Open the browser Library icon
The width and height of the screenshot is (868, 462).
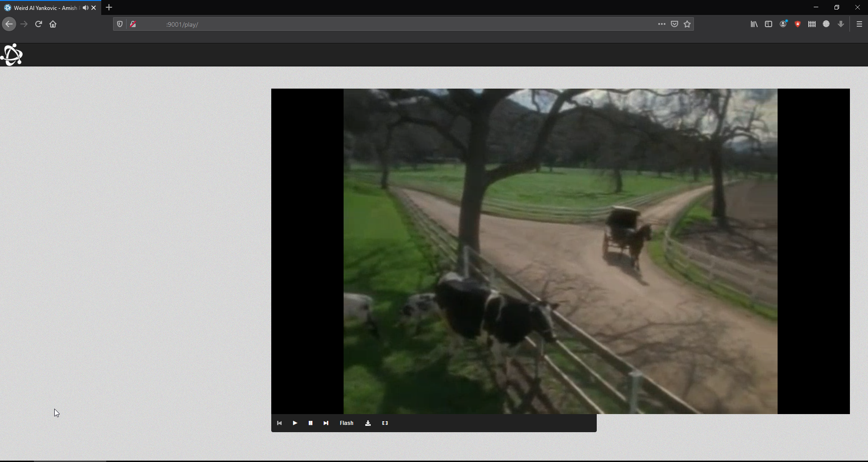pos(754,24)
